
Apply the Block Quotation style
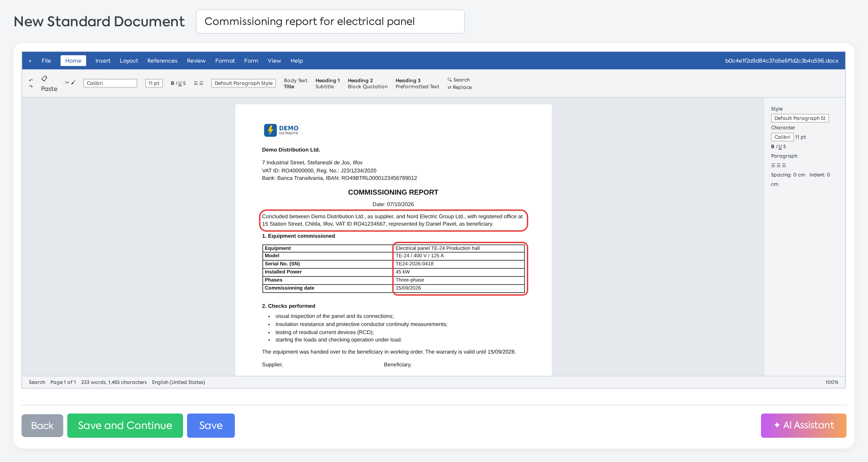pos(368,87)
